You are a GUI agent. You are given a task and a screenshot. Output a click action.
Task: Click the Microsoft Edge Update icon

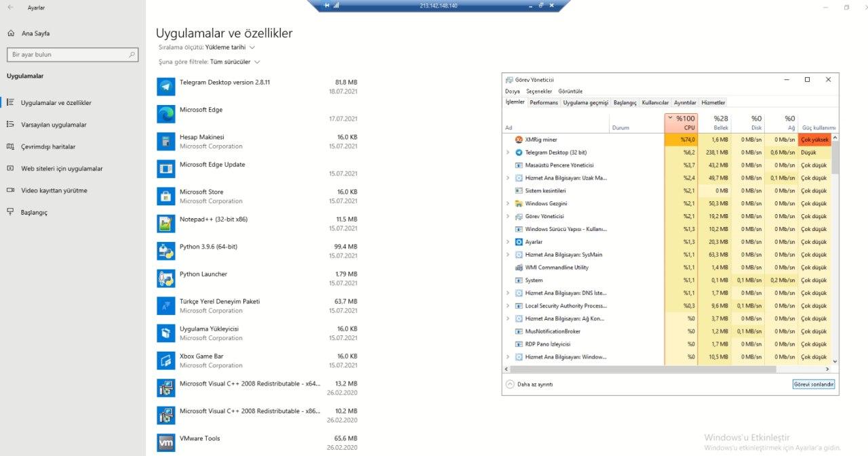166,169
